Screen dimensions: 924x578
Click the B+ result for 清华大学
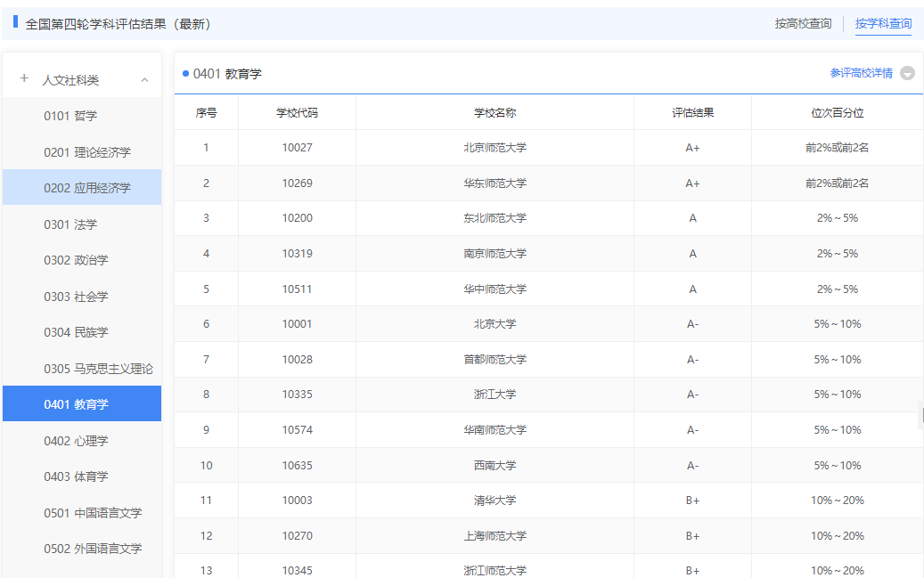click(692, 501)
